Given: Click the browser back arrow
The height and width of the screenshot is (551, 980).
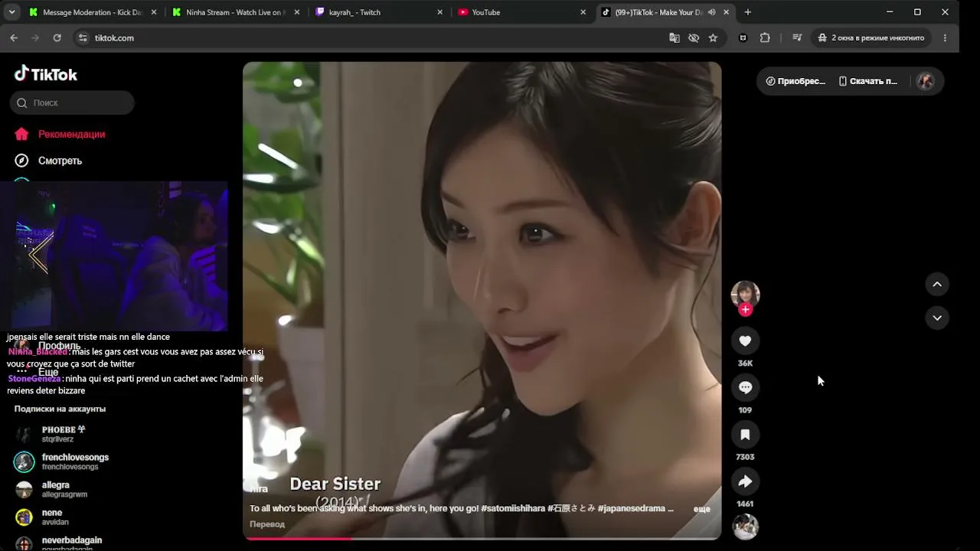Looking at the screenshot, I should click(14, 37).
